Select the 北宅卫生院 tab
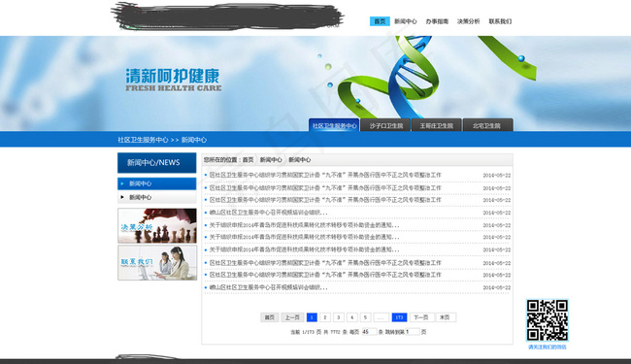 pos(487,125)
